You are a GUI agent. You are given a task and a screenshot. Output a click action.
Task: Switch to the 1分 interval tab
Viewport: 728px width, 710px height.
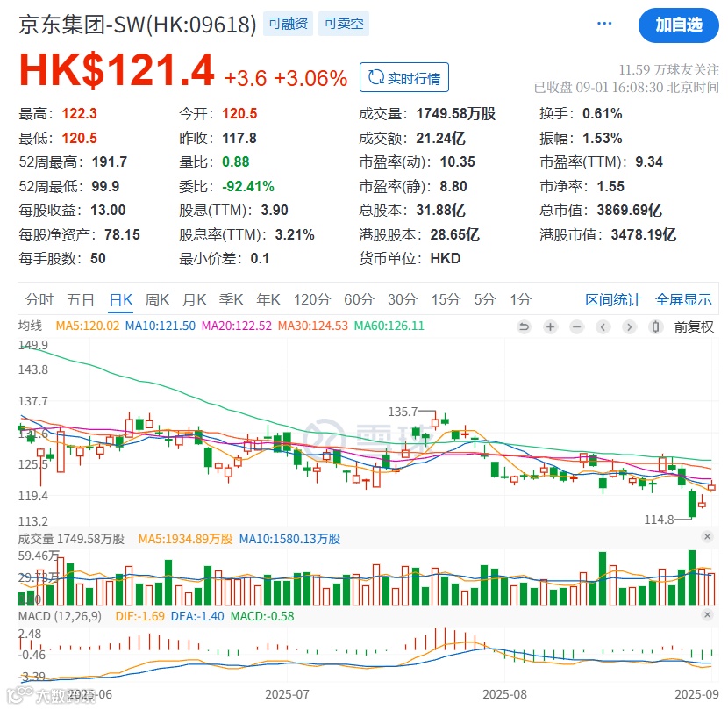point(520,299)
